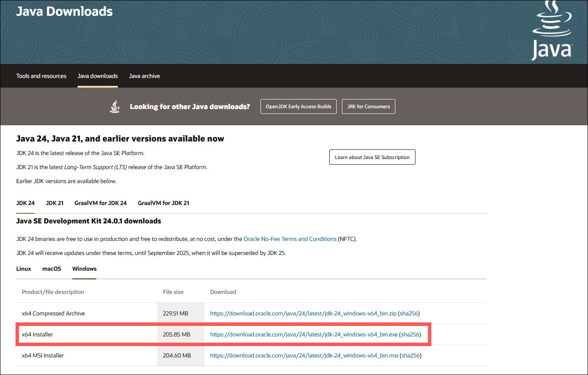588x375 pixels.
Task: Click the 'File size' column header
Action: point(173,292)
